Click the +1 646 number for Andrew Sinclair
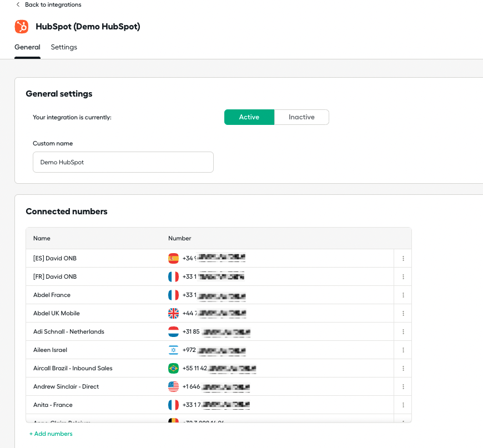This screenshot has width=483, height=448. point(217,386)
